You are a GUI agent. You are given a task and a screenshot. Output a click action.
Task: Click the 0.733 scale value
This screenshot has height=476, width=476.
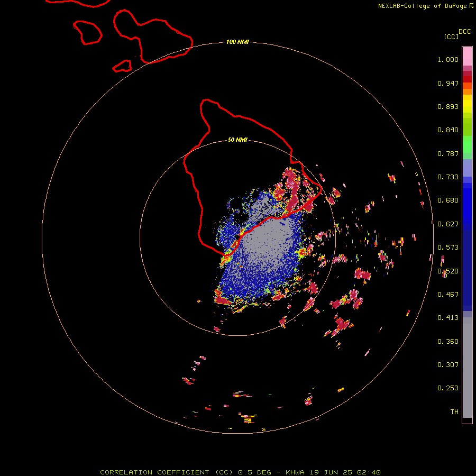(448, 177)
